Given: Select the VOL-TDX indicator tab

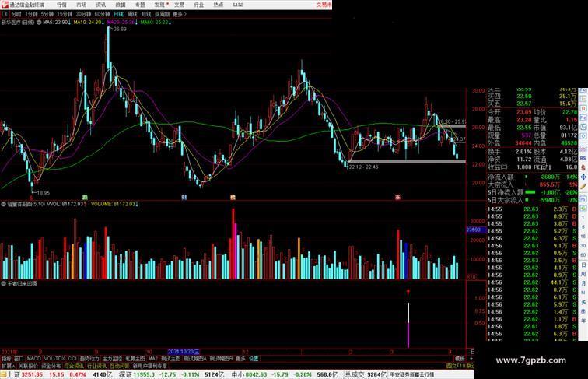Looking at the screenshot, I should [54, 359].
